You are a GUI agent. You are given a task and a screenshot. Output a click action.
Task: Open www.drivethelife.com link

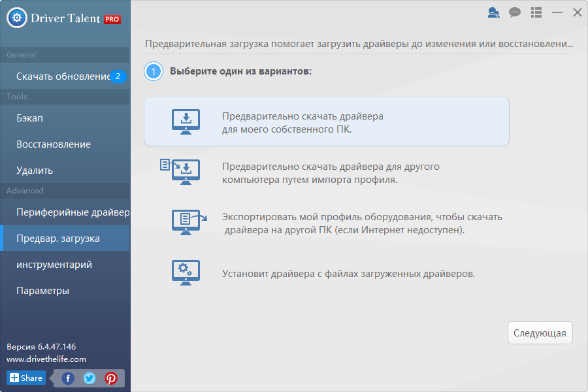pos(46,359)
